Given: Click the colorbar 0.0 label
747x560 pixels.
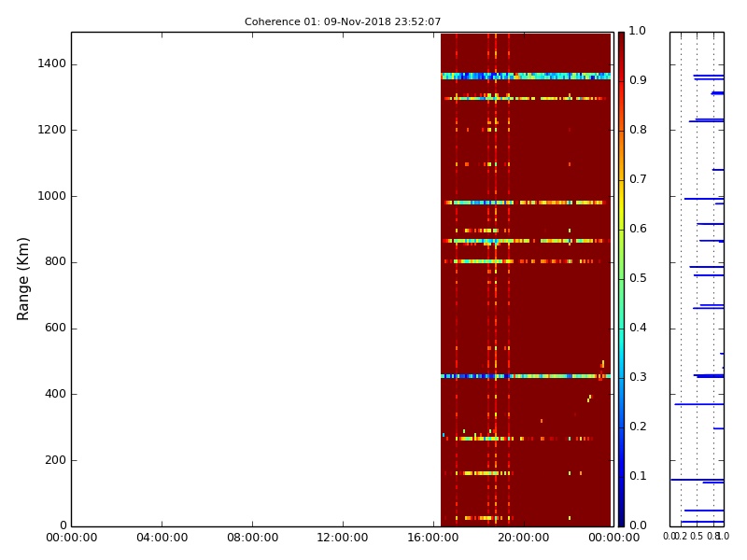Looking at the screenshot, I should click(638, 525).
